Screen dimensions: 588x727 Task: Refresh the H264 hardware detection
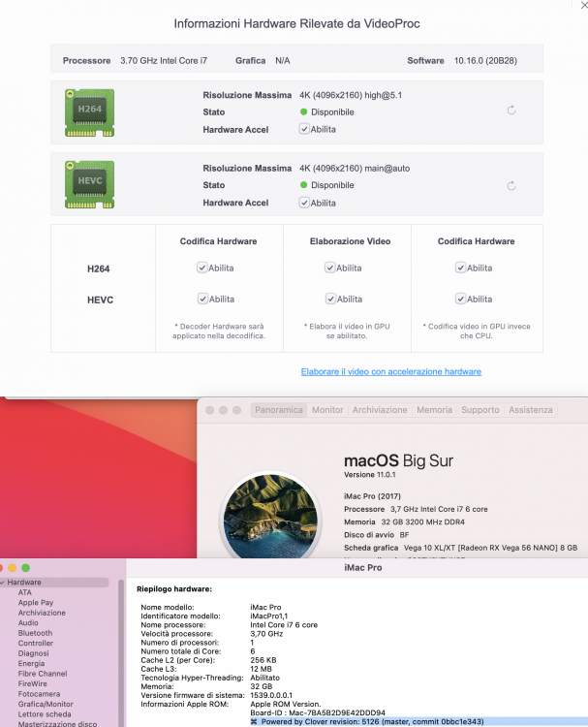pyautogui.click(x=511, y=110)
